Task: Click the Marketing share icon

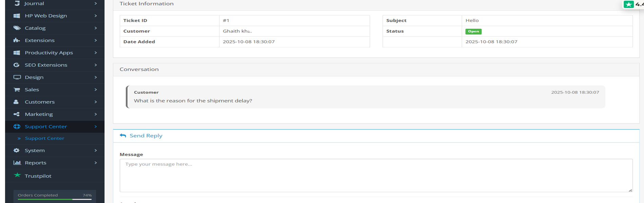Action: pyautogui.click(x=16, y=114)
